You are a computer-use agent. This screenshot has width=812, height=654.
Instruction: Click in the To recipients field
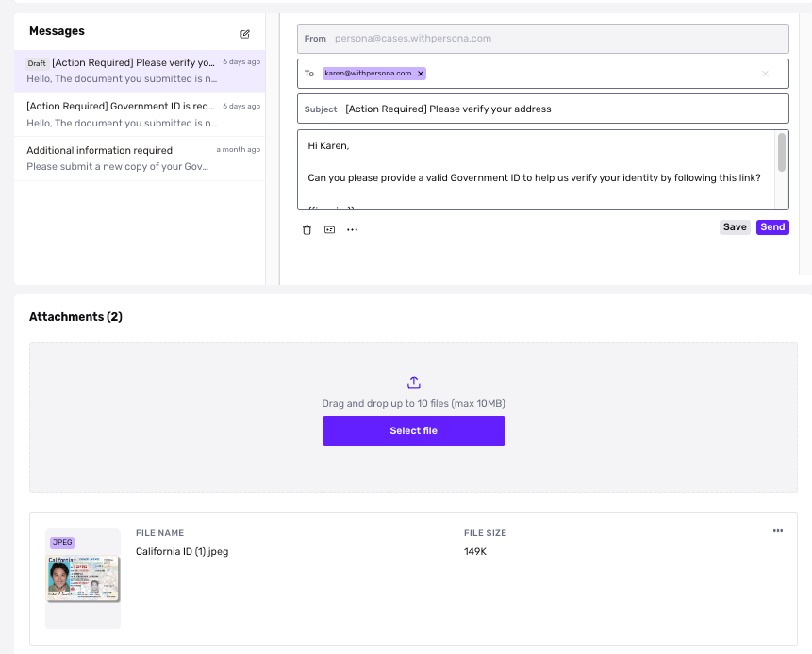coord(542,74)
